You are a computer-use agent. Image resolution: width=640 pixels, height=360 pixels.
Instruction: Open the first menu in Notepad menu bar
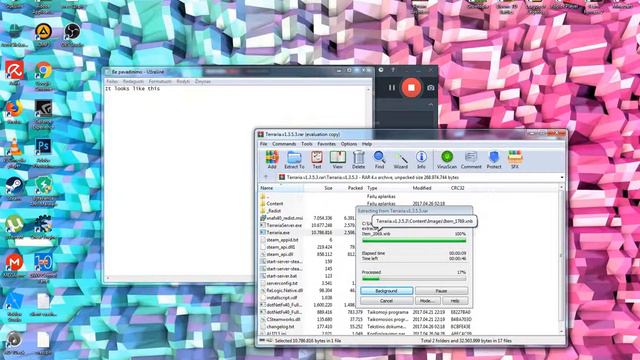pyautogui.click(x=112, y=81)
